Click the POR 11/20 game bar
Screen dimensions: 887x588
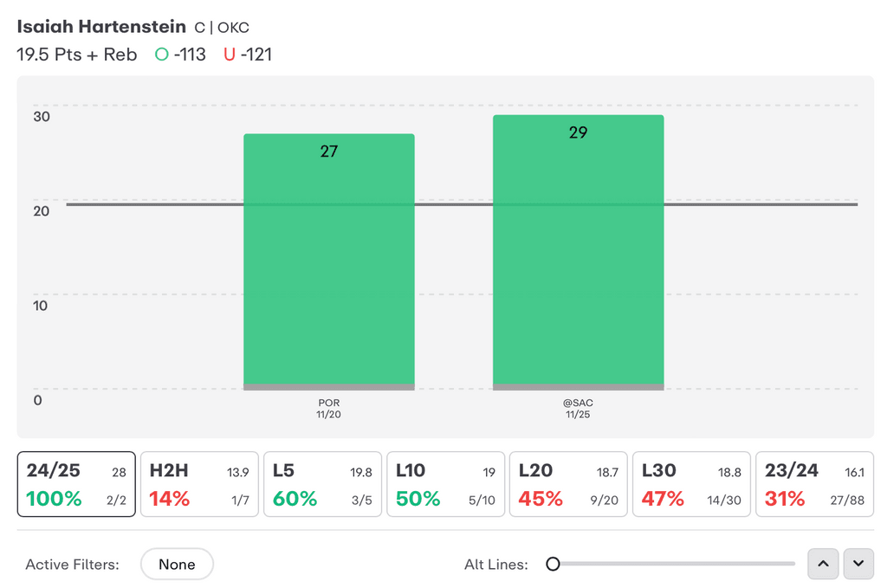coord(329,262)
